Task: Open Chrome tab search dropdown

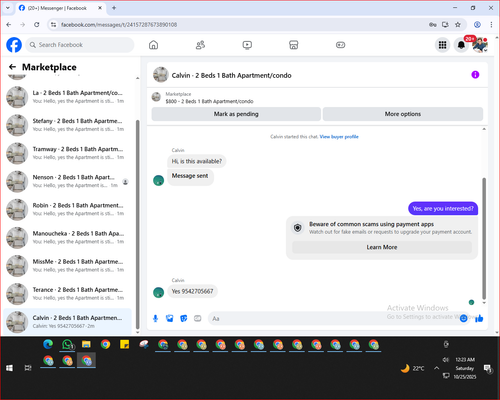Action: 8,8
